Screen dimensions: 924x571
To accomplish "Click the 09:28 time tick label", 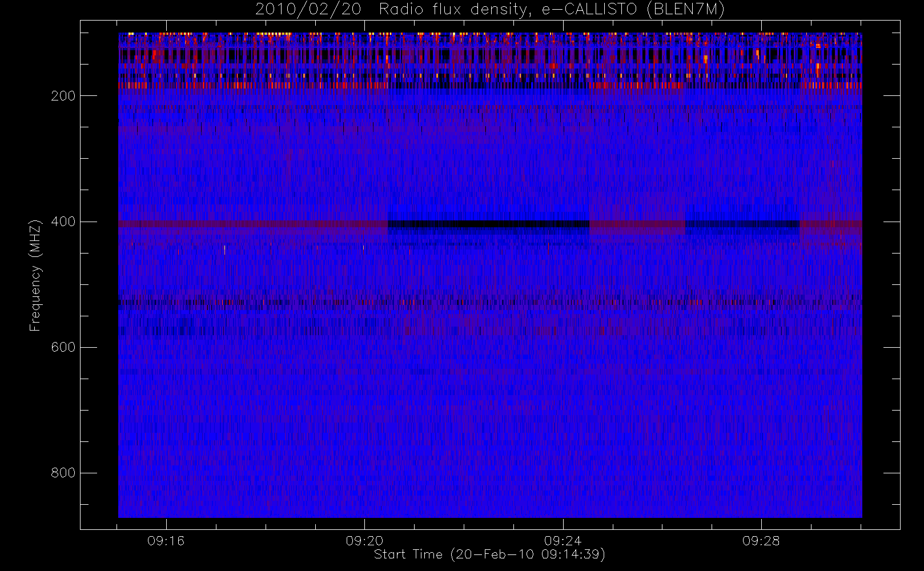I will (761, 541).
